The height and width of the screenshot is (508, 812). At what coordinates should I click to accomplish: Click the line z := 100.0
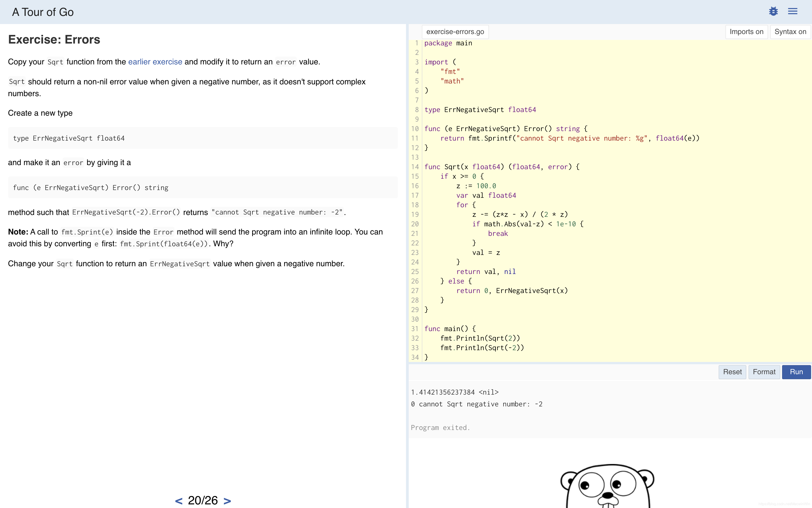click(x=476, y=186)
